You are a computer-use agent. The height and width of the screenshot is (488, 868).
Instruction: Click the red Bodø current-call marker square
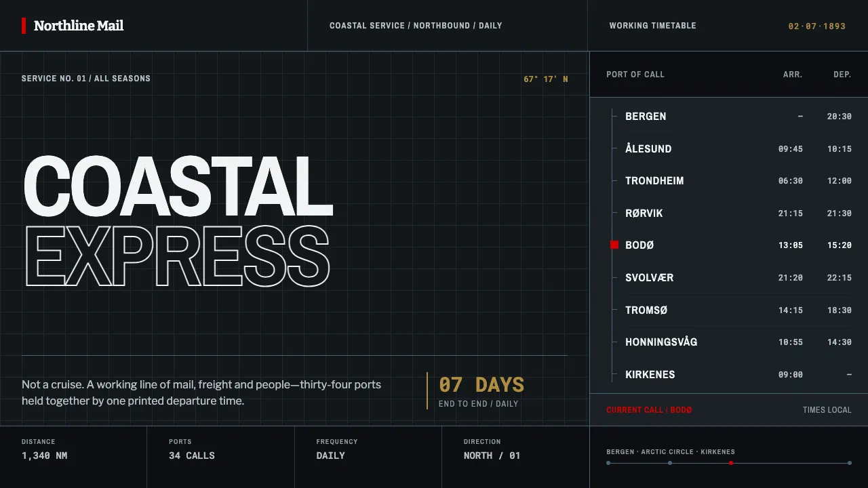click(614, 245)
